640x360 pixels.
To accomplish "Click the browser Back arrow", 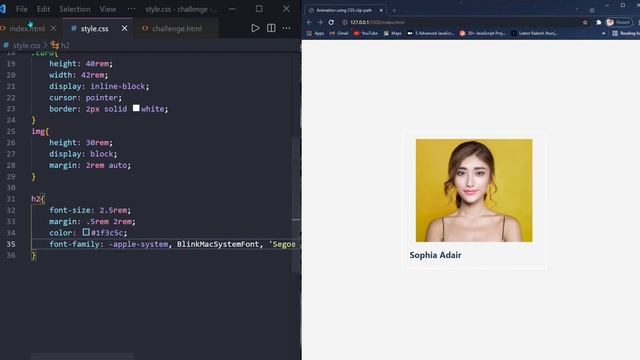I will [309, 22].
